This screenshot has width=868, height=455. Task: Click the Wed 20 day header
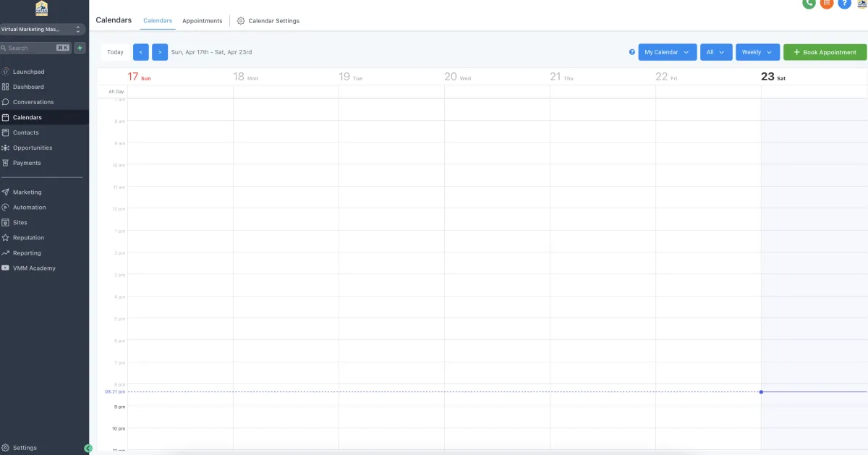457,77
